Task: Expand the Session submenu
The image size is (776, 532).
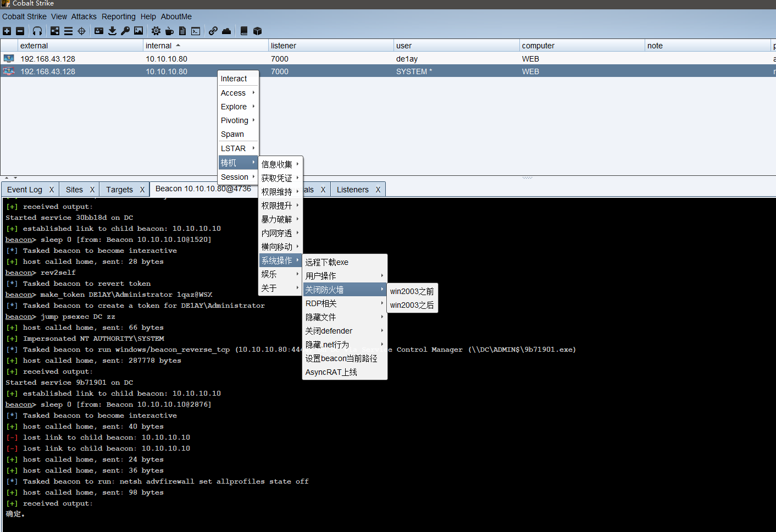Action: pyautogui.click(x=239, y=177)
